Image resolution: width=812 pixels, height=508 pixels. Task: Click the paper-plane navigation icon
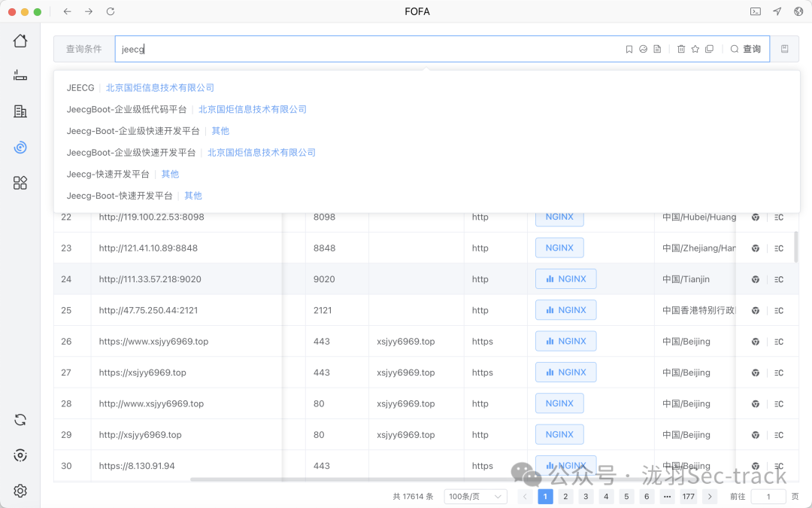[777, 11]
